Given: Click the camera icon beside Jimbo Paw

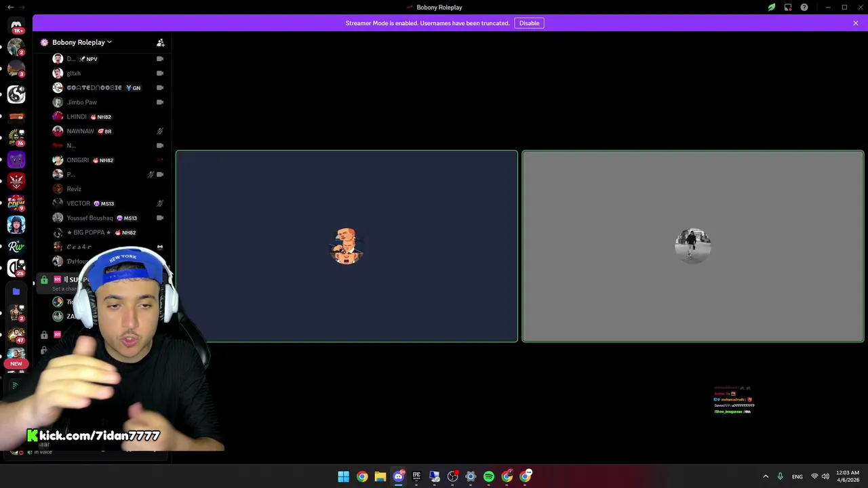Looking at the screenshot, I should coord(160,102).
